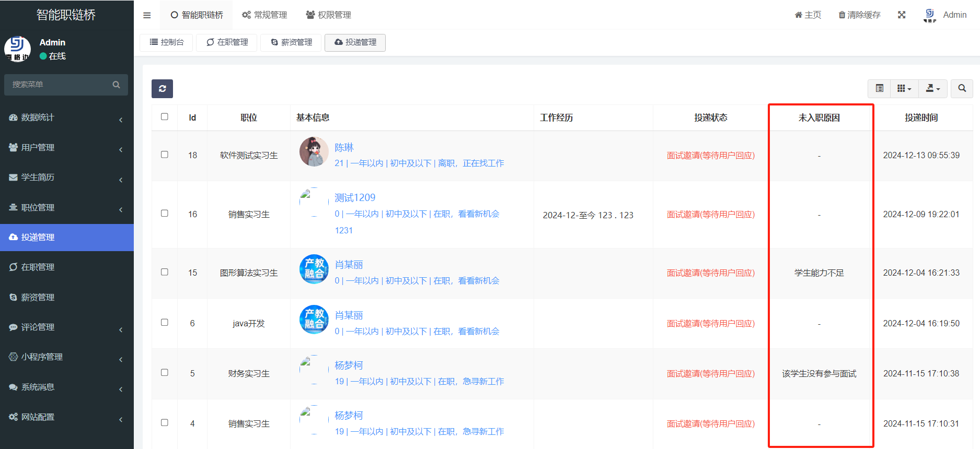Select the checkbox for row Id 15
This screenshot has width=980, height=449.
click(165, 272)
